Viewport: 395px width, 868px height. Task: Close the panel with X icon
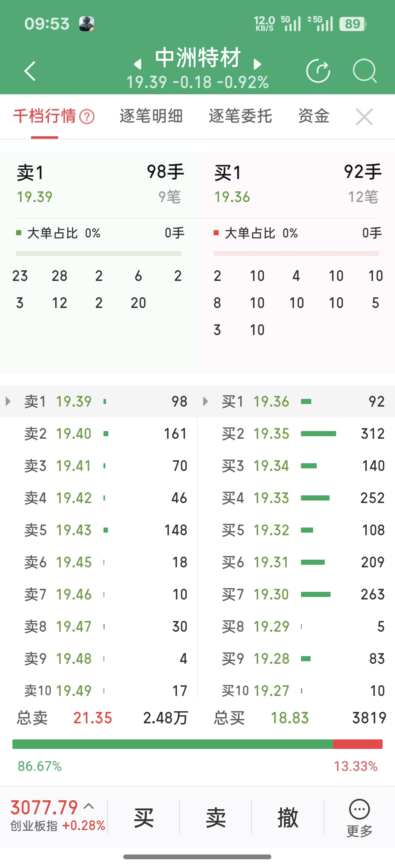point(364,117)
